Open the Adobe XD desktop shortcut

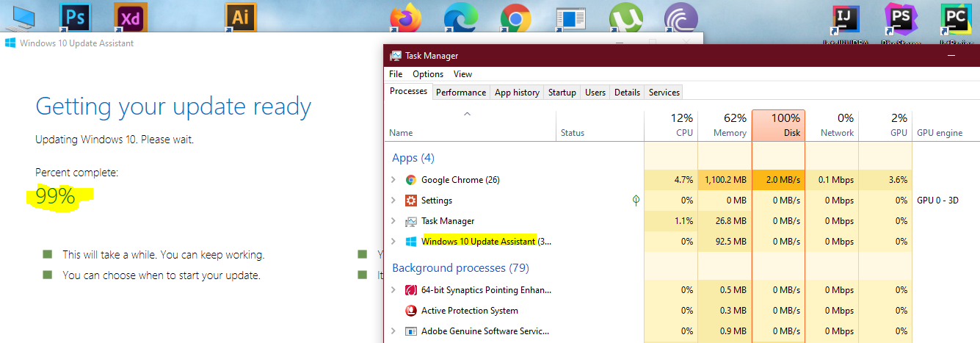130,18
